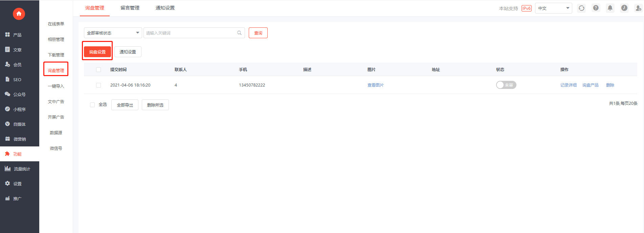The width and height of the screenshot is (644, 233).
Task: Expand the 全部审核状态 dropdown
Action: pyautogui.click(x=113, y=33)
